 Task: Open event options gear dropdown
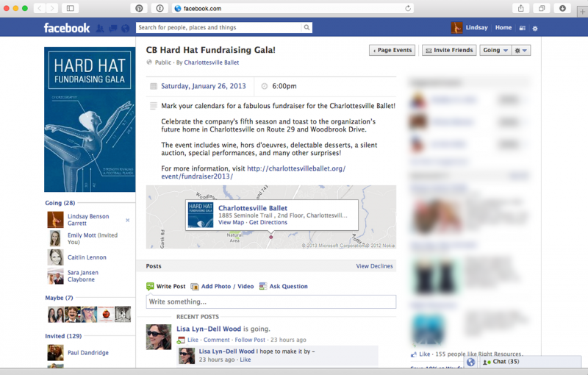520,50
